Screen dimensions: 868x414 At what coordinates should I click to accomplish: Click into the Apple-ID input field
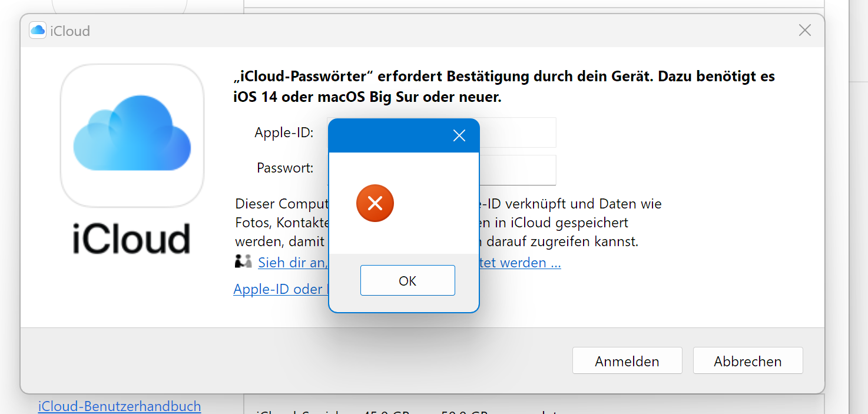tap(517, 133)
